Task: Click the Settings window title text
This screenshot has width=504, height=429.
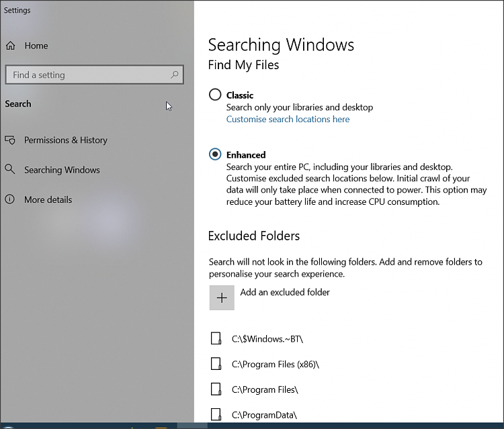Action: (x=17, y=10)
